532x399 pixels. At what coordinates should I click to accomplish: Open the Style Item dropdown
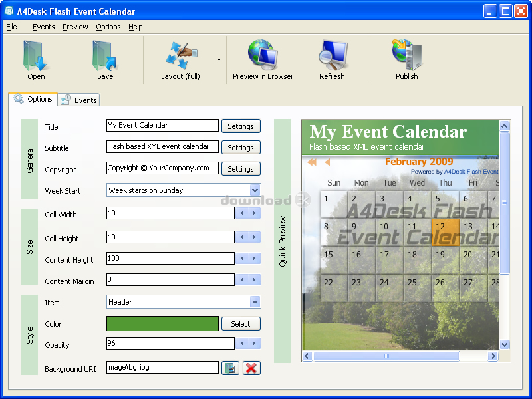(x=255, y=302)
